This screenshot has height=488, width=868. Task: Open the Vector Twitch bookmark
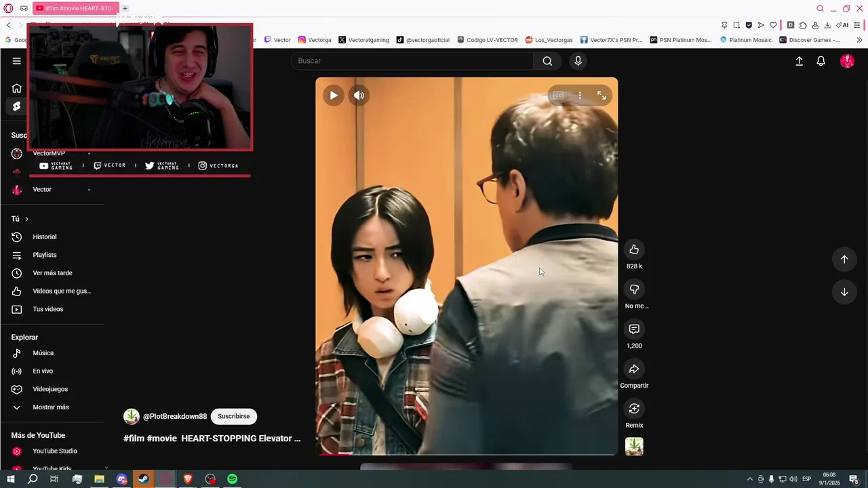(x=277, y=40)
